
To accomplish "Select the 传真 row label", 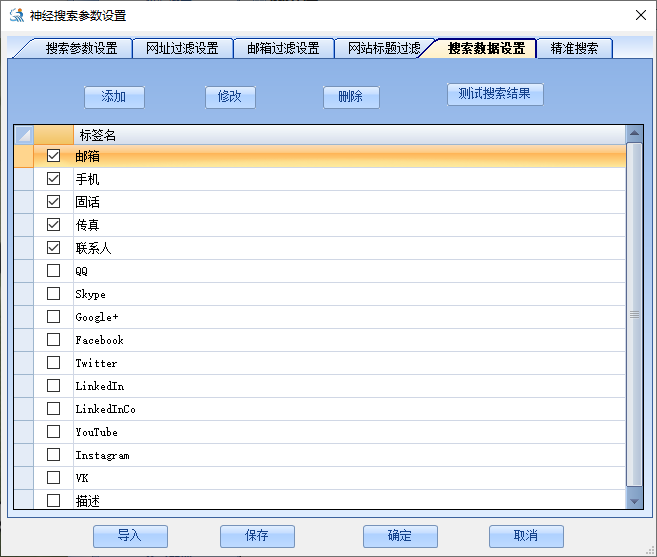I will pos(88,225).
